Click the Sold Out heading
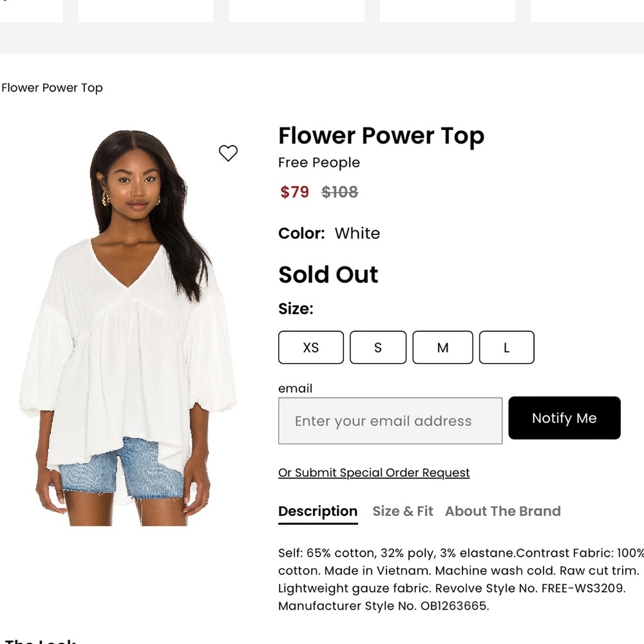This screenshot has height=644, width=644. tap(328, 274)
